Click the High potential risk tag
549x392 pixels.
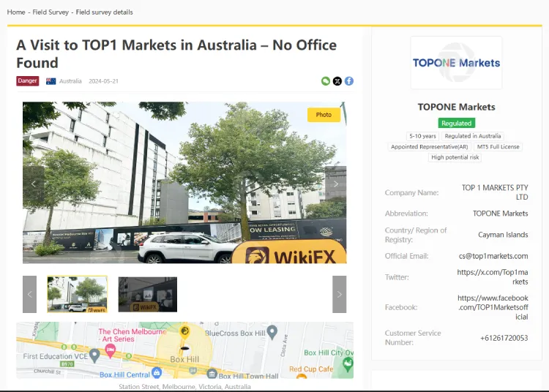(455, 157)
